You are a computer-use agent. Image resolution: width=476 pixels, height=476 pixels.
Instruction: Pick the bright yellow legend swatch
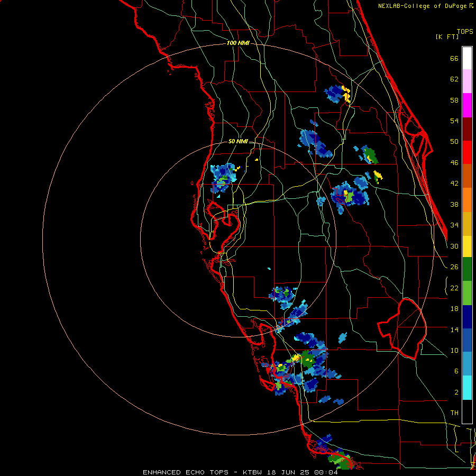click(x=467, y=246)
